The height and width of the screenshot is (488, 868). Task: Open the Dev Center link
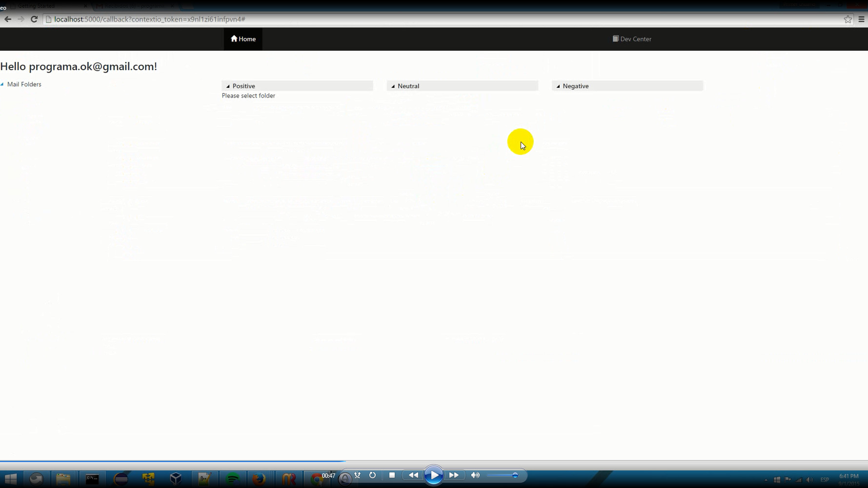[632, 39]
